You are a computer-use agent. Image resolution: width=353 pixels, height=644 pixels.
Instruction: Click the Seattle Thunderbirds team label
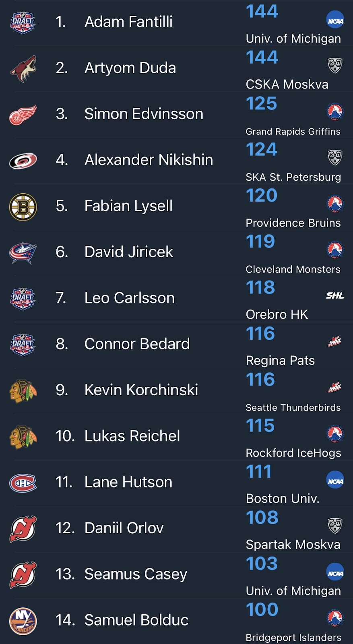(x=293, y=408)
